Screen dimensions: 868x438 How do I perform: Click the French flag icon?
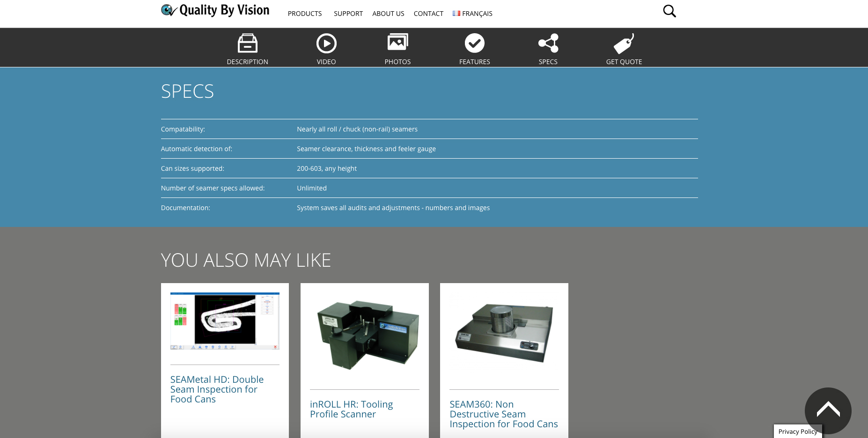click(456, 14)
